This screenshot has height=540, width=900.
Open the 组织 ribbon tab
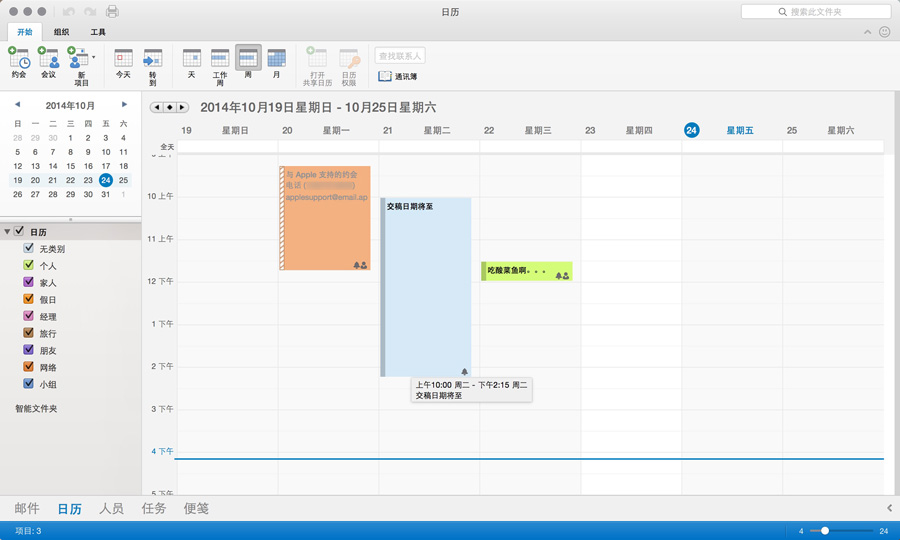tap(61, 32)
